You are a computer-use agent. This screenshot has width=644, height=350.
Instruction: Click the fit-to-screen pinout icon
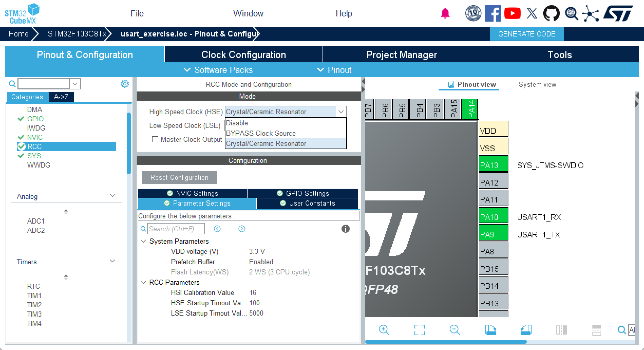[419, 330]
